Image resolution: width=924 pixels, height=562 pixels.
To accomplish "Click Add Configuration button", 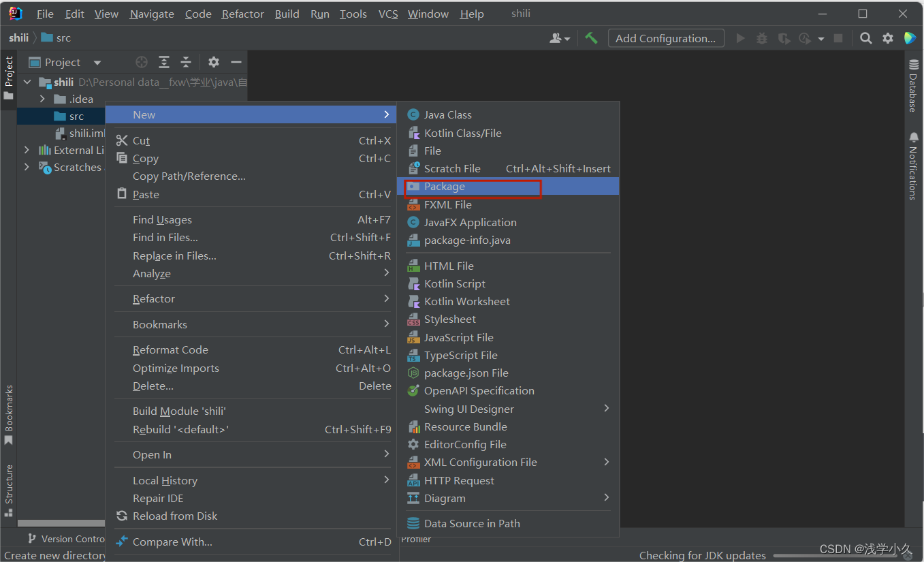I will pyautogui.click(x=665, y=38).
